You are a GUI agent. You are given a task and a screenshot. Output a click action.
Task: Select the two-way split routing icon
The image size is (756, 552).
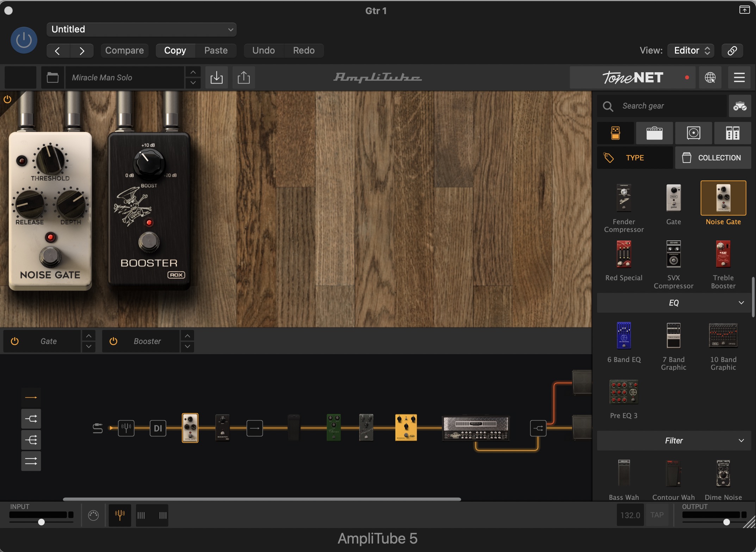[31, 419]
